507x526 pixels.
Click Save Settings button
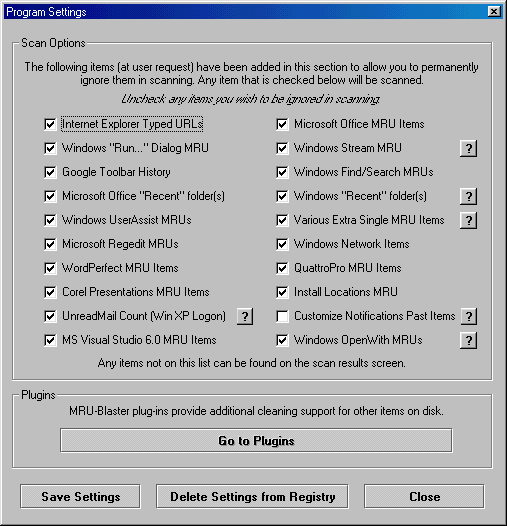[81, 496]
